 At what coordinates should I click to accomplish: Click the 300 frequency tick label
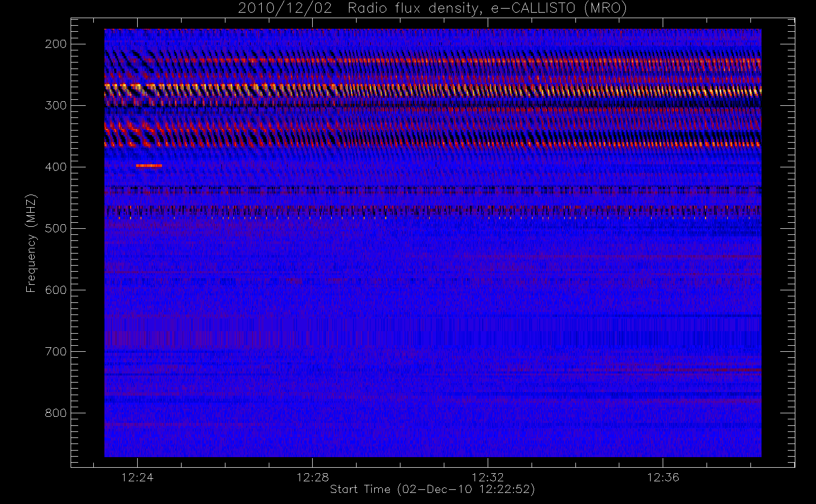[x=56, y=105]
